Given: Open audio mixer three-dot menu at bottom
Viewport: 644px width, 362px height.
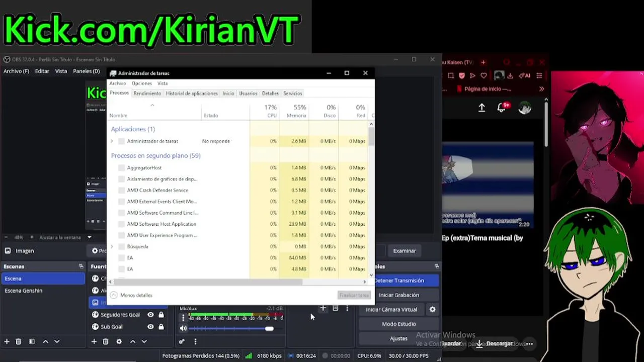Looking at the screenshot, I should point(195,341).
